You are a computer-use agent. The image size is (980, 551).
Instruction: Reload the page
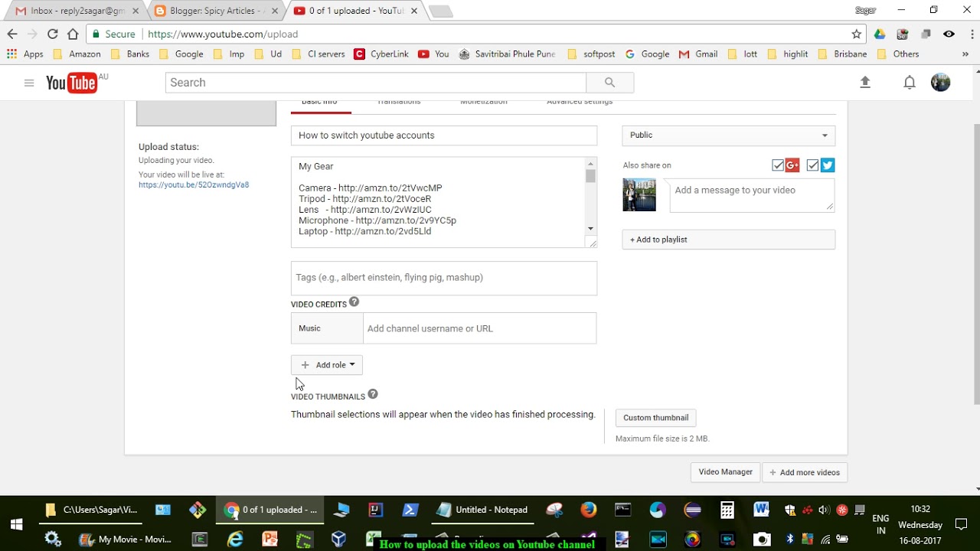(52, 34)
